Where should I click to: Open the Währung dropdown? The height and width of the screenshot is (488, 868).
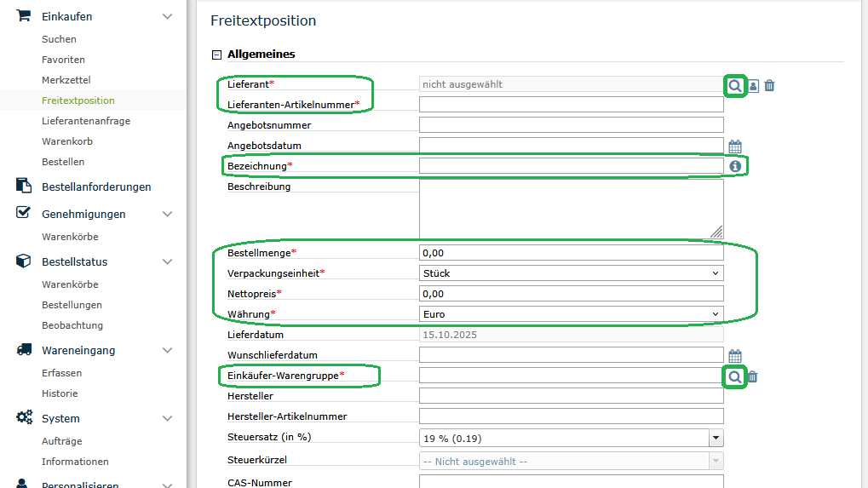tap(571, 314)
